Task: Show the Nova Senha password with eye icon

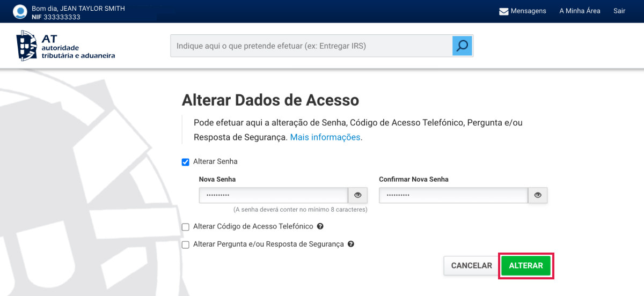Action: [357, 195]
